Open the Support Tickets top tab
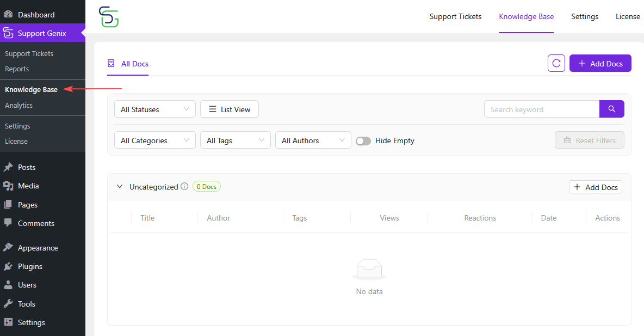 455,16
